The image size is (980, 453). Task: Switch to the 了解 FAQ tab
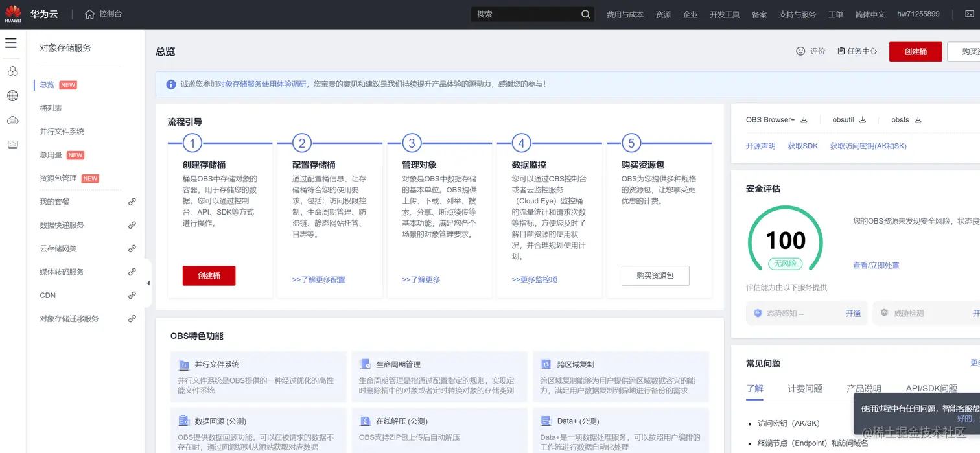tap(754, 388)
